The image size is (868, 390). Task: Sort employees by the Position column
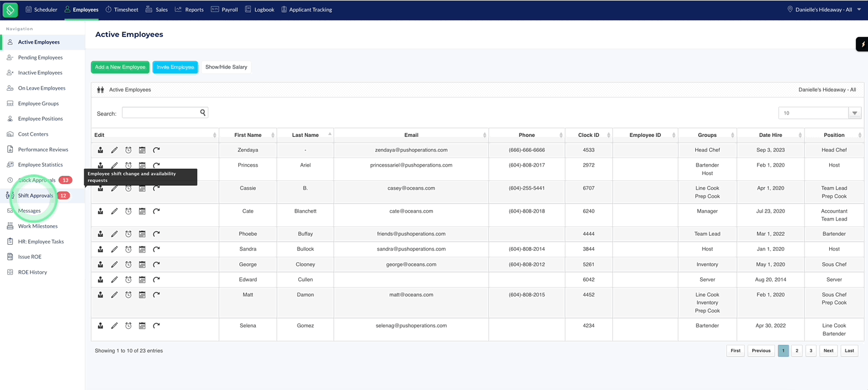pyautogui.click(x=834, y=135)
